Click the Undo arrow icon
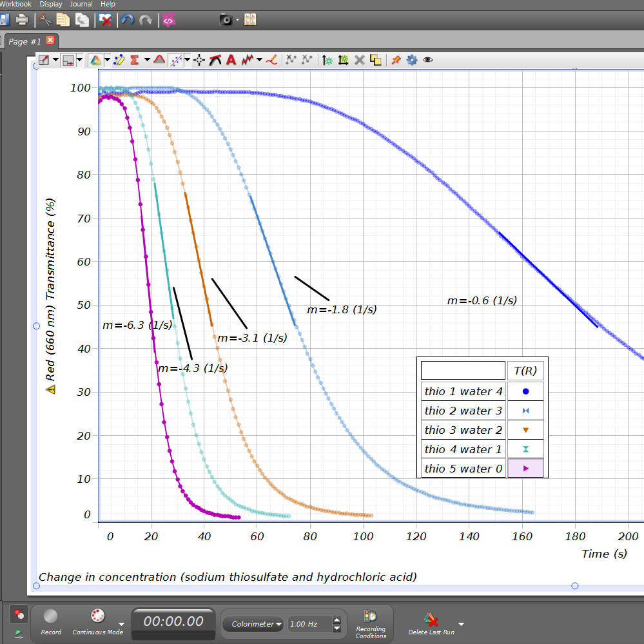644x644 pixels. click(x=128, y=20)
